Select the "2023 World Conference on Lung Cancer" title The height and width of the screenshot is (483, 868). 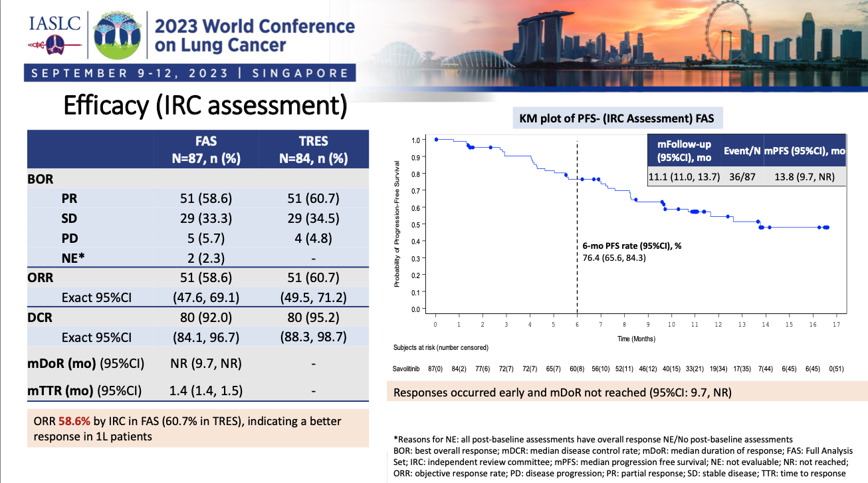tap(254, 36)
